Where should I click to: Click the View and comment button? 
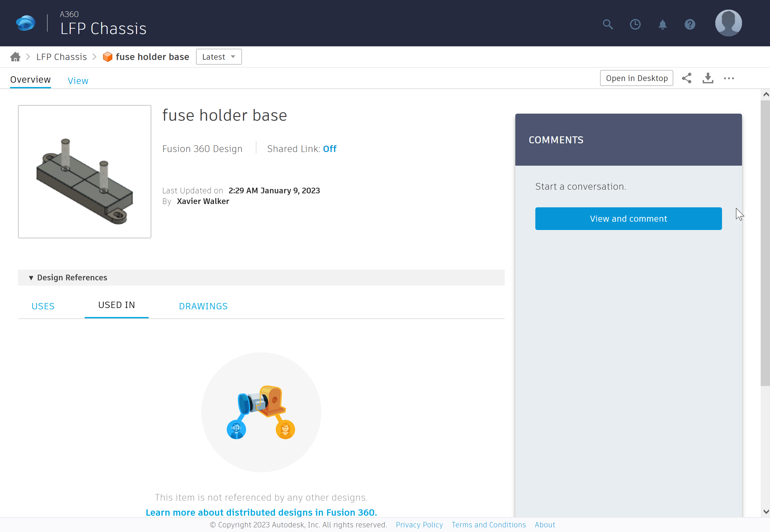(x=628, y=218)
